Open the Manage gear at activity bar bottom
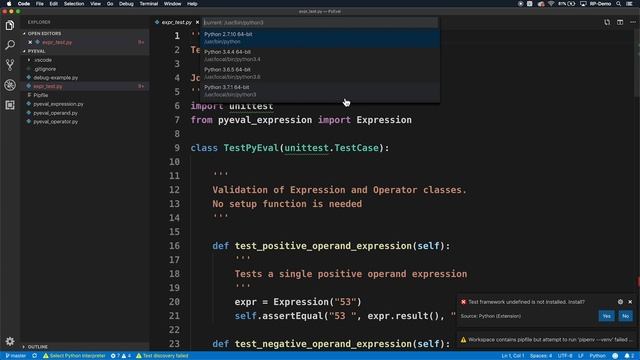 10,341
